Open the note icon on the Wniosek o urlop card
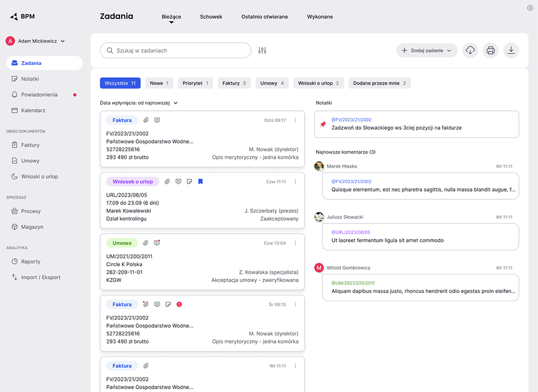Viewport: 538px width, 392px height. click(189, 181)
